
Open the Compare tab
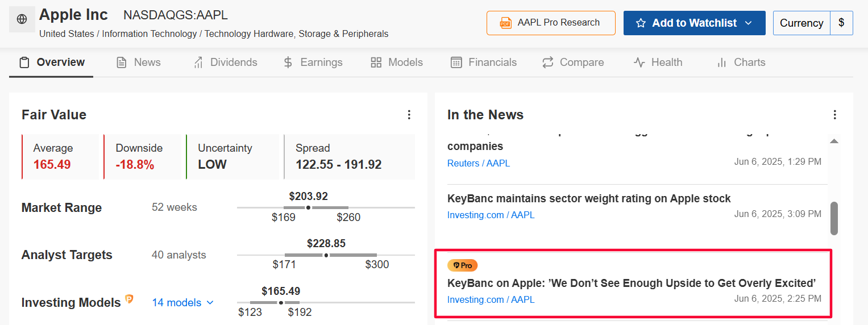coord(573,63)
